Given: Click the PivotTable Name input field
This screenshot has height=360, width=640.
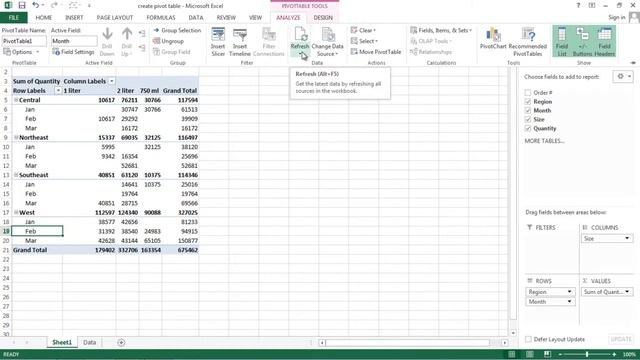Looking at the screenshot, I should (x=24, y=41).
